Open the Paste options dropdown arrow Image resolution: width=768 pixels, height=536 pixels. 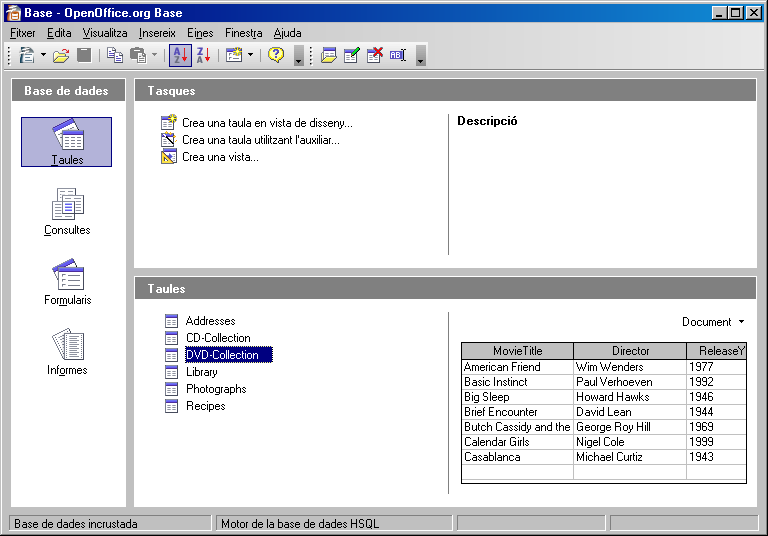154,55
